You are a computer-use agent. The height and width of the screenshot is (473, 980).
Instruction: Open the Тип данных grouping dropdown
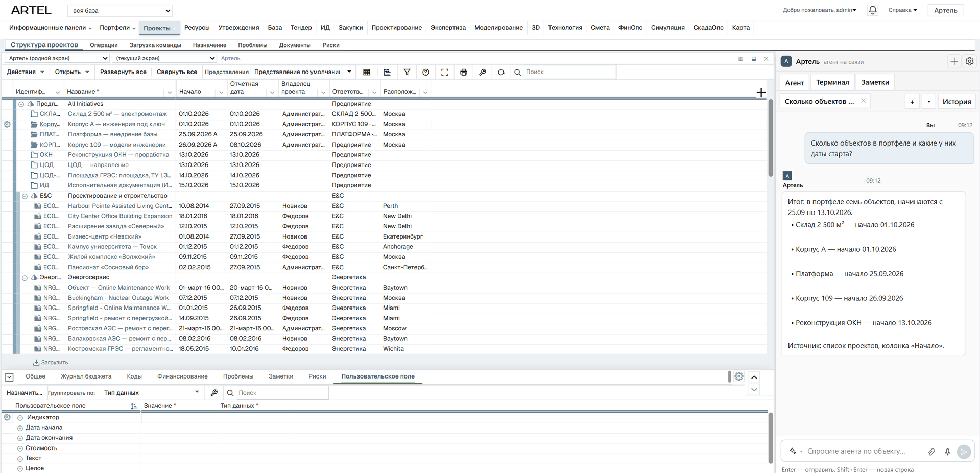[152, 393]
